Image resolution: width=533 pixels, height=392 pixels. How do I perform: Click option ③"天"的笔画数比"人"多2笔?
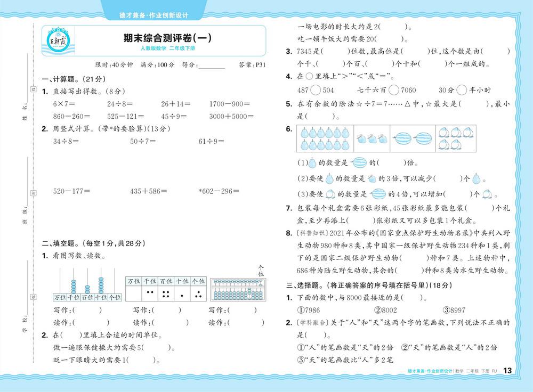point(345,360)
